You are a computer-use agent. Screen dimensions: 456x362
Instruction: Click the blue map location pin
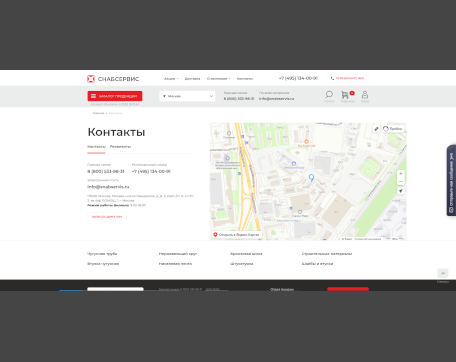click(x=311, y=178)
